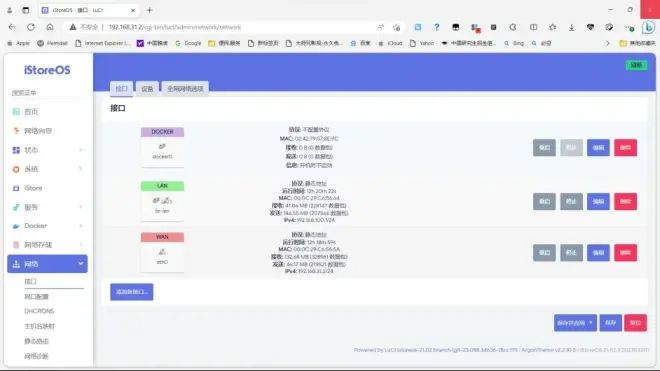Viewport: 660px width, 371px height.
Task: Click the br-lan device icon
Action: 162,201
